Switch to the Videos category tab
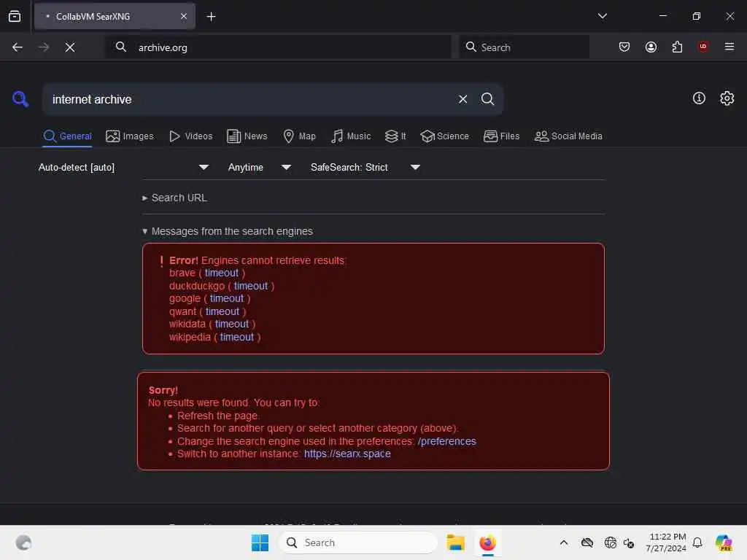Screen dimensions: 747x560 pos(190,136)
